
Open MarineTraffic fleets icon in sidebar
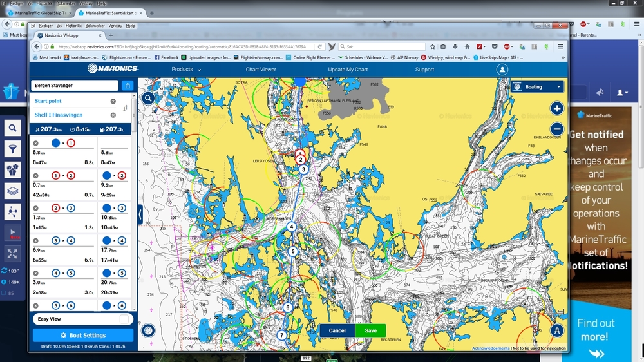(x=12, y=169)
